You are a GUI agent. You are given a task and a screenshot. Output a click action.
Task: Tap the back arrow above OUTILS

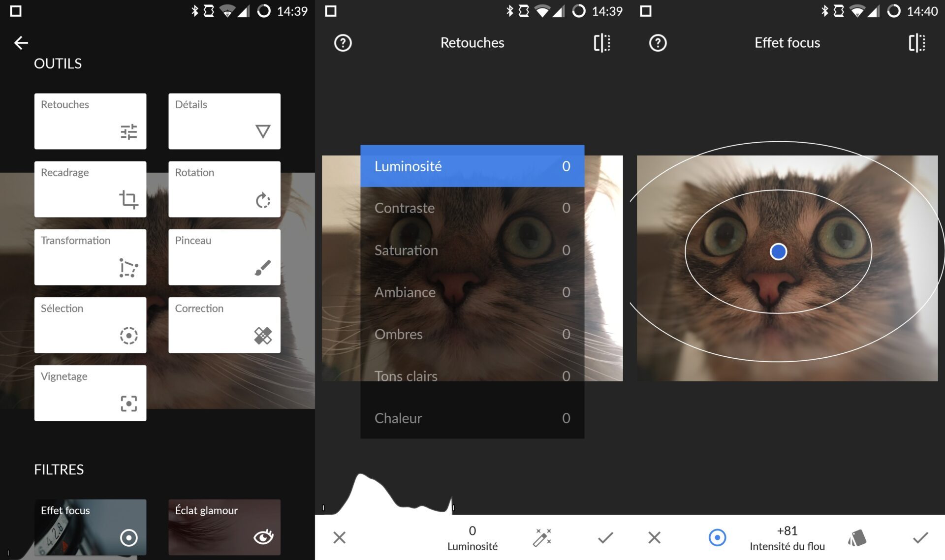[x=21, y=43]
